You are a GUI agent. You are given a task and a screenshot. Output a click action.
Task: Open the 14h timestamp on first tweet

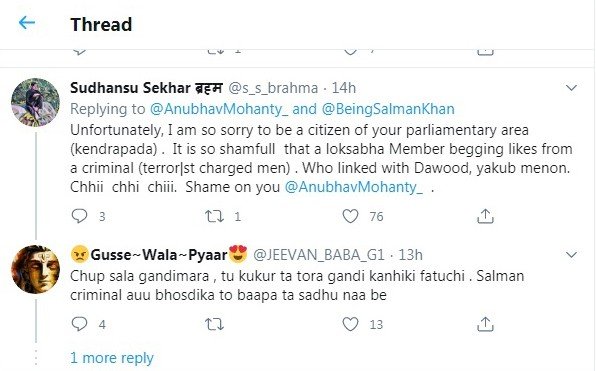coord(344,88)
